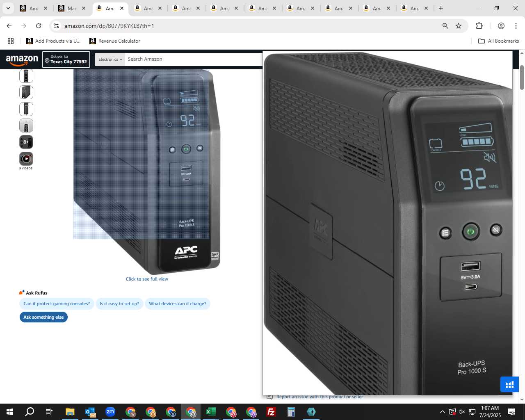525x420 pixels.
Task: Click the Search Amazon input field
Action: [x=194, y=59]
